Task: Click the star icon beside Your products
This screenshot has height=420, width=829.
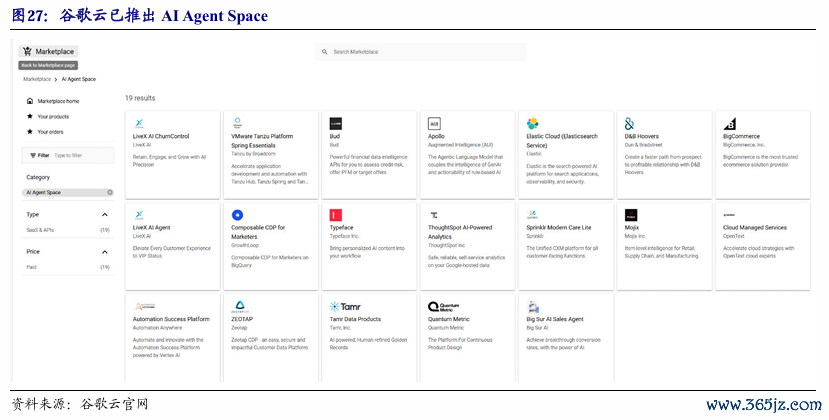Action: point(30,116)
